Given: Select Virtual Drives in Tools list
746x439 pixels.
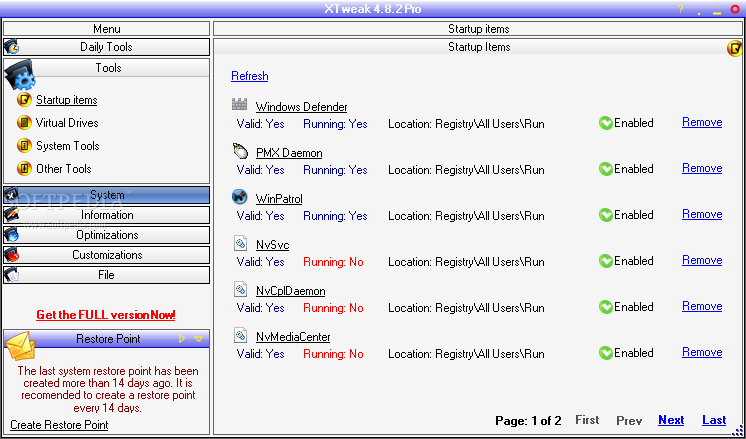Looking at the screenshot, I should [x=67, y=123].
